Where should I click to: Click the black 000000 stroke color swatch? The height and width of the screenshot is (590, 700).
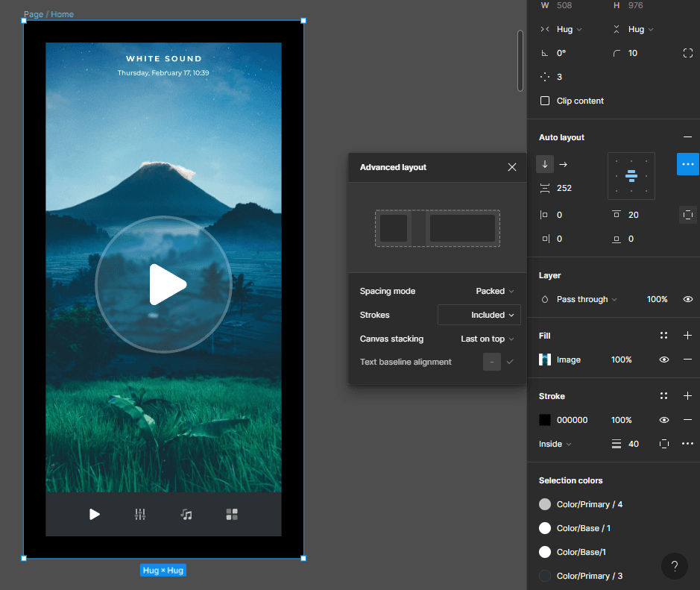545,420
